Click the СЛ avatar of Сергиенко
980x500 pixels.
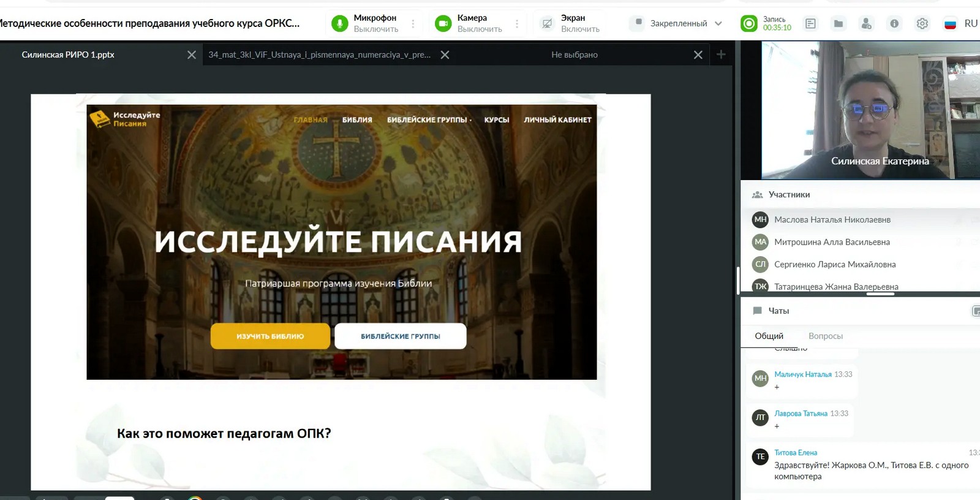click(x=760, y=265)
